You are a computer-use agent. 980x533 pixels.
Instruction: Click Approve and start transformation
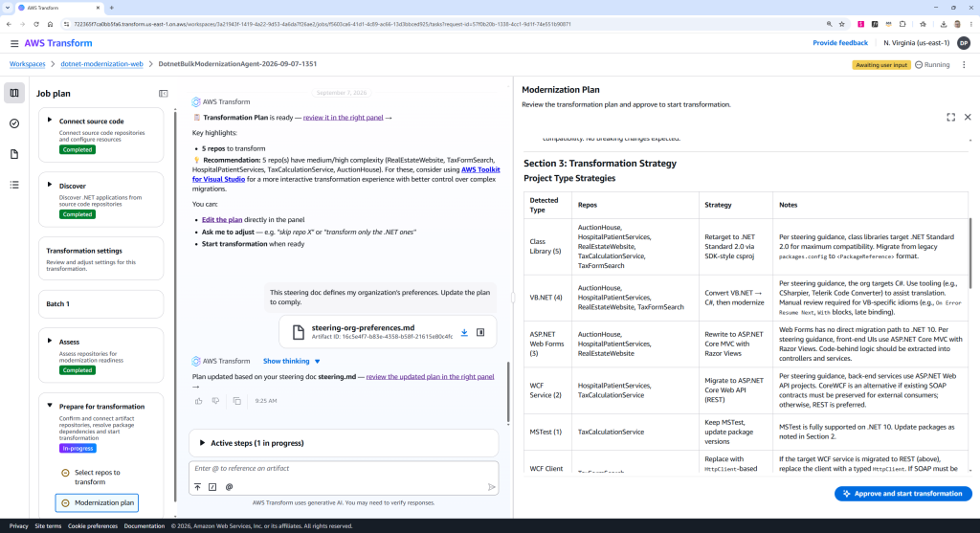pyautogui.click(x=902, y=494)
